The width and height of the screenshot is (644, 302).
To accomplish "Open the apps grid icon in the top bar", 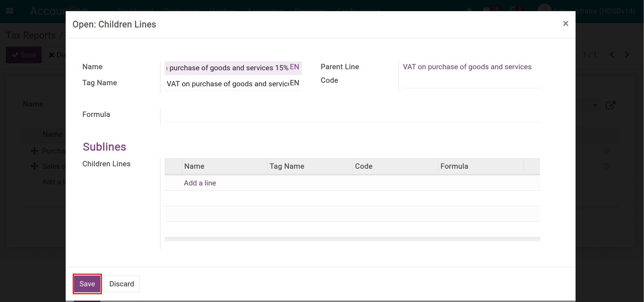I will pyautogui.click(x=10, y=11).
